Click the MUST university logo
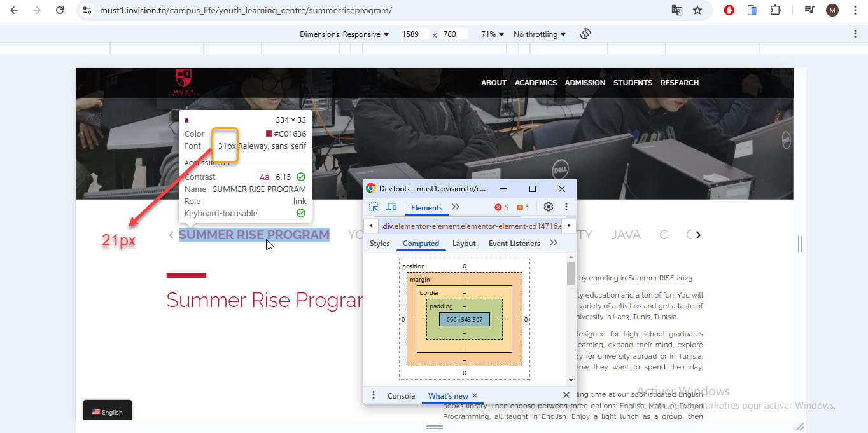The width and height of the screenshot is (868, 433). point(183,82)
